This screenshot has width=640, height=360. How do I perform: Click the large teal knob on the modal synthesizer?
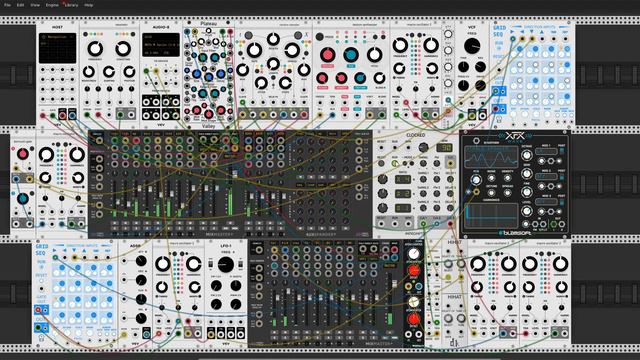point(351,55)
